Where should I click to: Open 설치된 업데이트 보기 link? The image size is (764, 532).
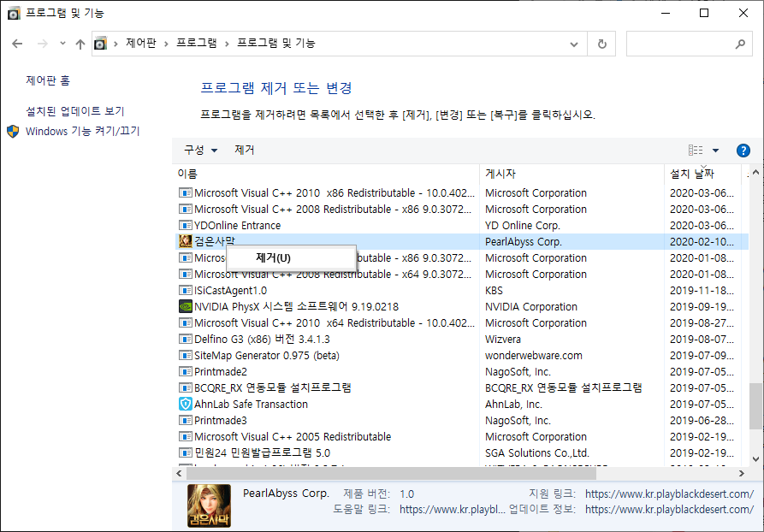tap(75, 111)
